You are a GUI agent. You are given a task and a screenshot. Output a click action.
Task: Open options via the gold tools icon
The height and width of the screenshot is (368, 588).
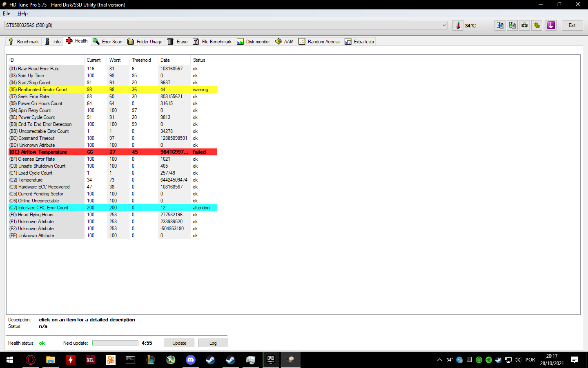pyautogui.click(x=537, y=25)
